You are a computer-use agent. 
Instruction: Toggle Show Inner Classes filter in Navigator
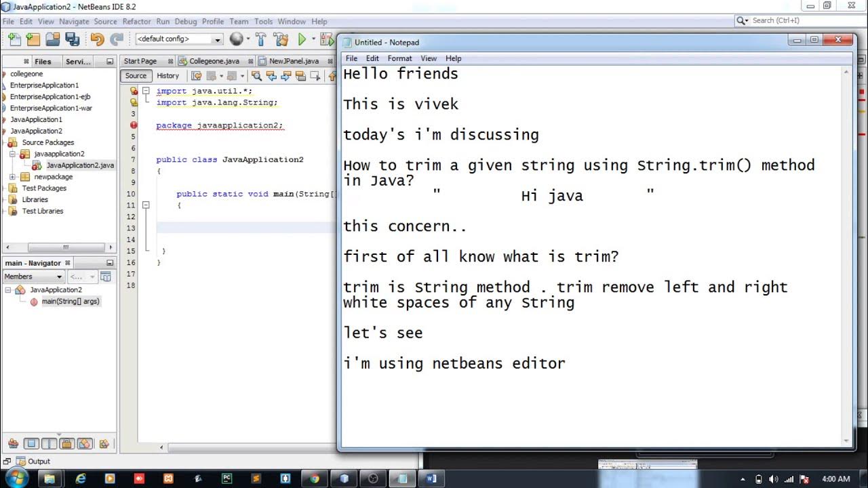click(84, 444)
